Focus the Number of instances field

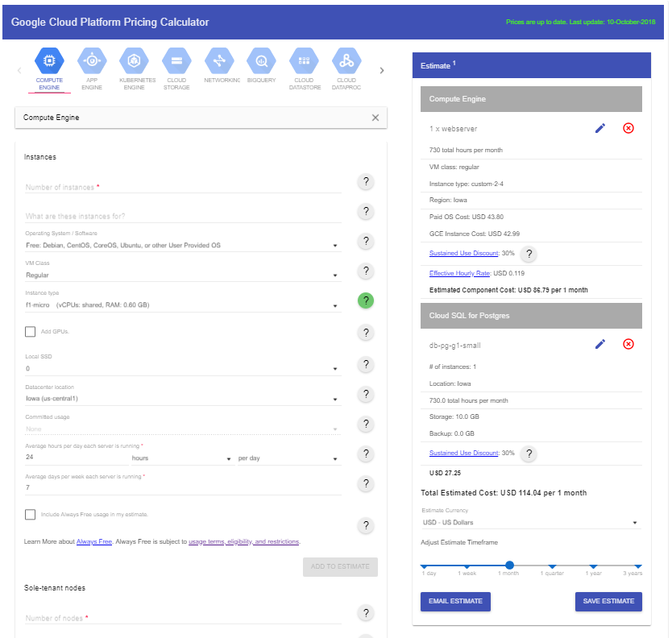click(x=183, y=187)
